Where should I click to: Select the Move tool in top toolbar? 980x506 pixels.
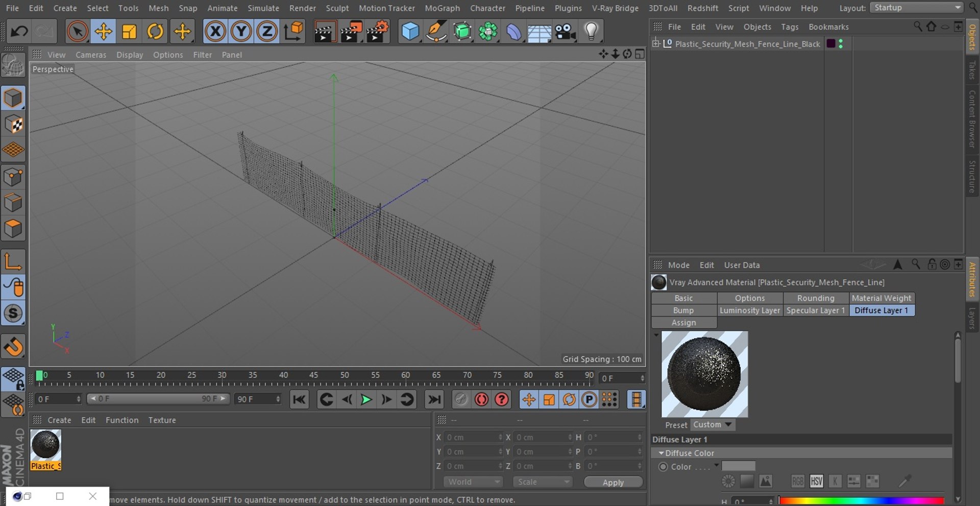coord(103,32)
